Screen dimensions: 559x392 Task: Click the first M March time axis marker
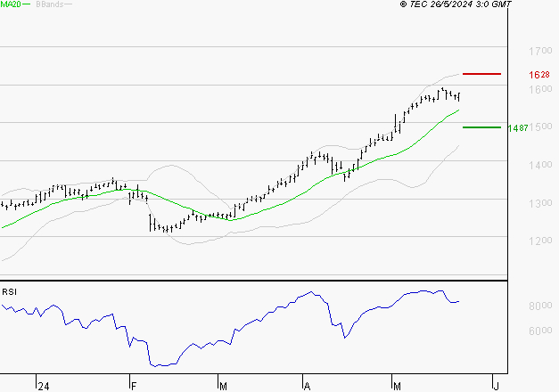(x=223, y=387)
